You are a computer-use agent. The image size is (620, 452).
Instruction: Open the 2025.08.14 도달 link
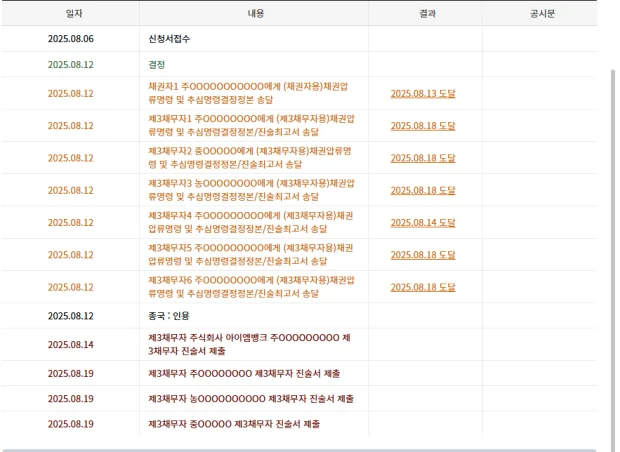tap(422, 222)
